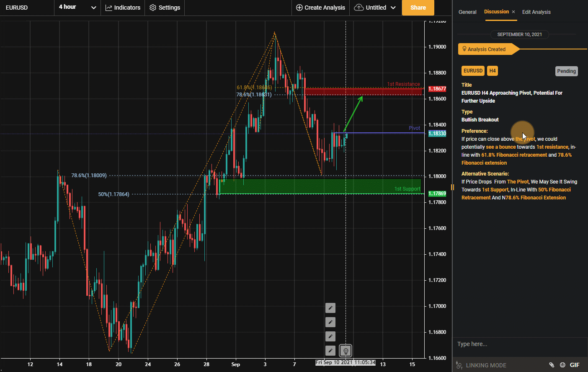Switch to the General tab
Screen dimensions: 588x372
click(467, 12)
